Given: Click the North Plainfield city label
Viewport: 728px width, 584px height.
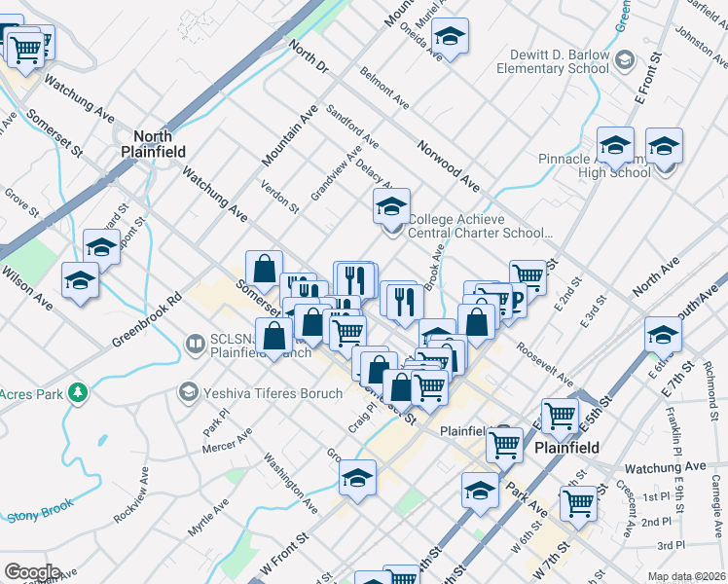Looking at the screenshot, I should pos(153,144).
